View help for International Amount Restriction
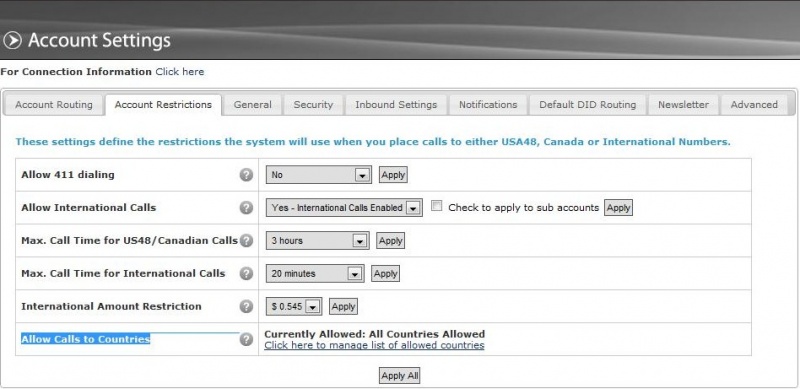800x389 pixels. pyautogui.click(x=246, y=306)
